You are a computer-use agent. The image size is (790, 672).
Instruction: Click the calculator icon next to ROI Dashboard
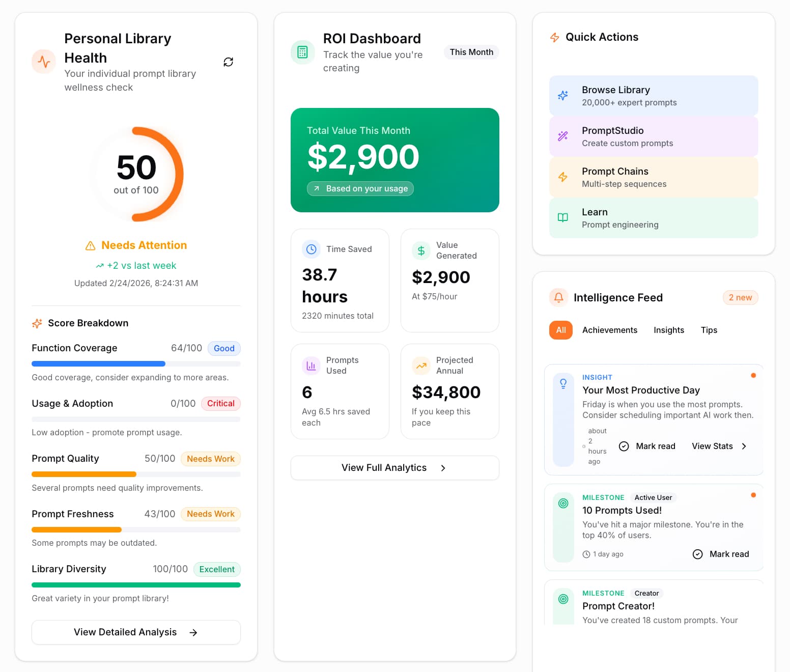click(x=302, y=52)
